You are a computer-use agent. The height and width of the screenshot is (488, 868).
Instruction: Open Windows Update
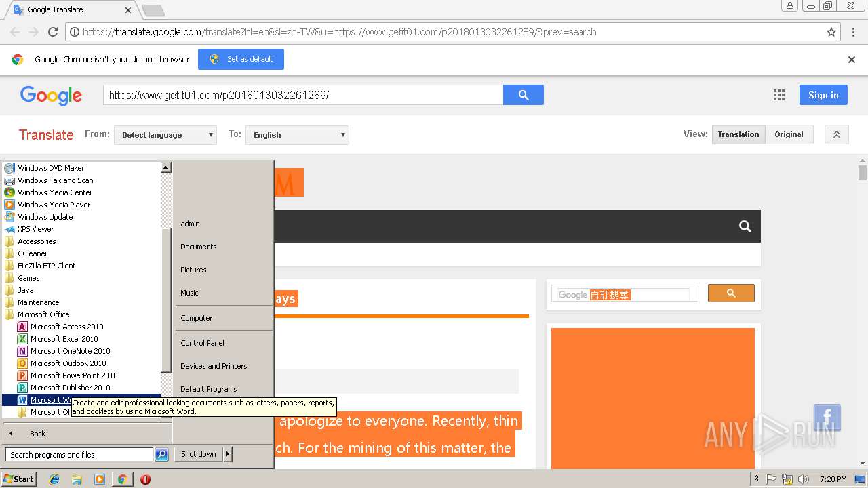click(x=45, y=217)
